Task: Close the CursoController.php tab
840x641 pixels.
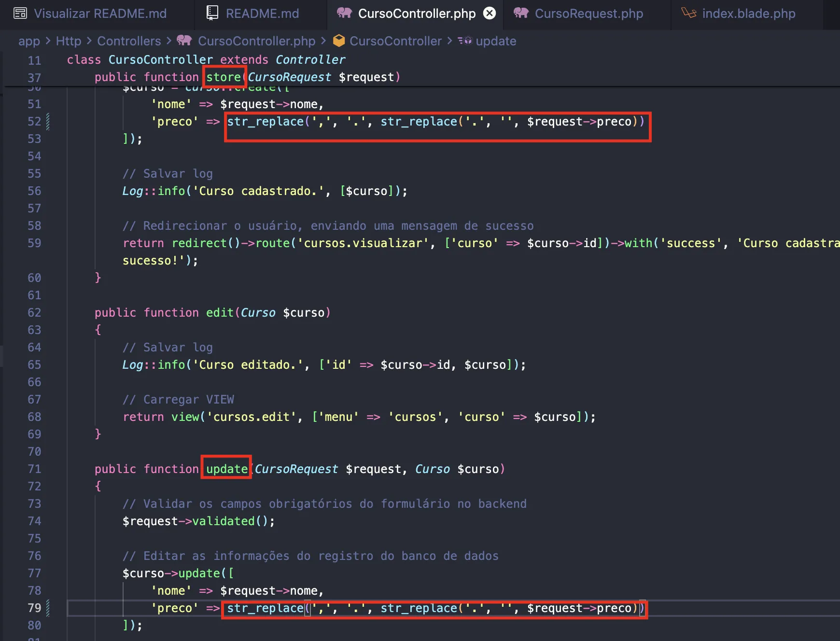Action: coord(490,14)
